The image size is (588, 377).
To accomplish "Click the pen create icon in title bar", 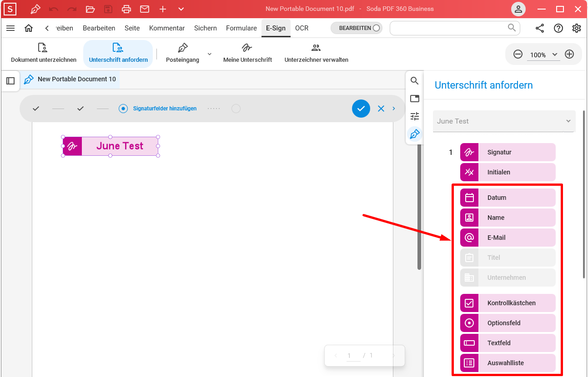I will tap(35, 9).
